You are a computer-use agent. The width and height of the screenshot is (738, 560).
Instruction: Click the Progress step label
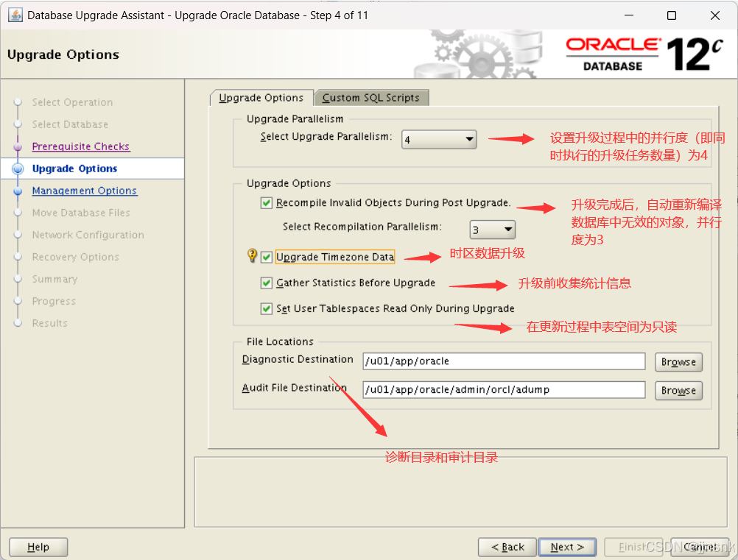[54, 301]
